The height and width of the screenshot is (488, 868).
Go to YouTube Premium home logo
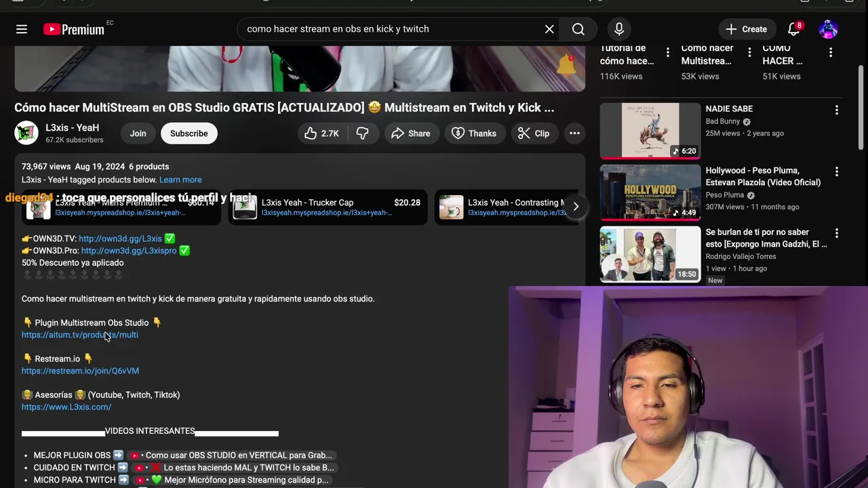coord(74,29)
